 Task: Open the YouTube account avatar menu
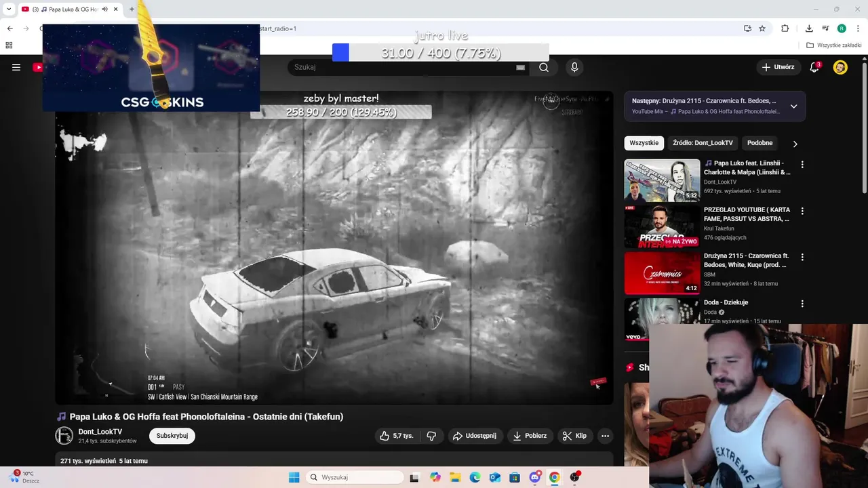(840, 67)
